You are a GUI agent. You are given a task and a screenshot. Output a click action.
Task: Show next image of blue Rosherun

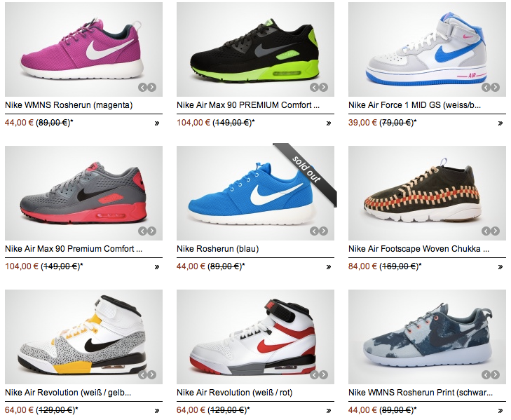[x=323, y=231]
